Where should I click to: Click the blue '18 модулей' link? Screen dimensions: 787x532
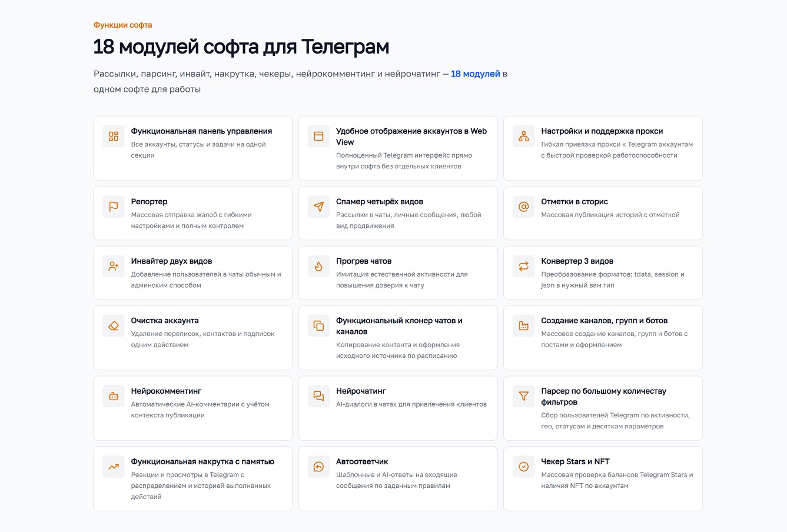[476, 74]
